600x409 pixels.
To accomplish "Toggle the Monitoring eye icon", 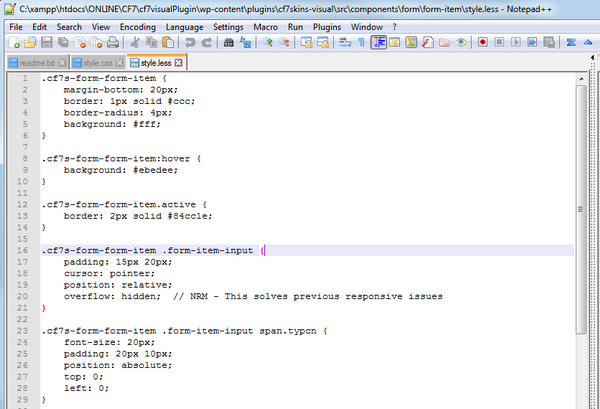I will click(461, 43).
